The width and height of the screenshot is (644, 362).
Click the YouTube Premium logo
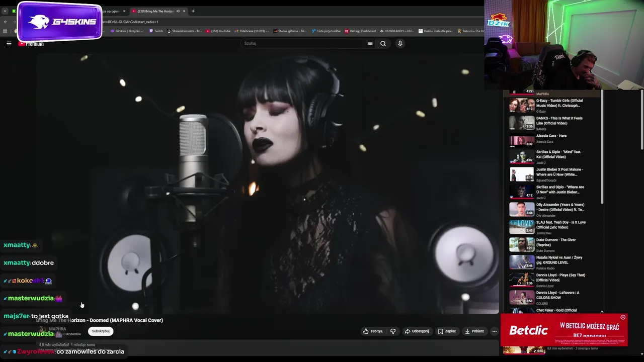tap(31, 44)
